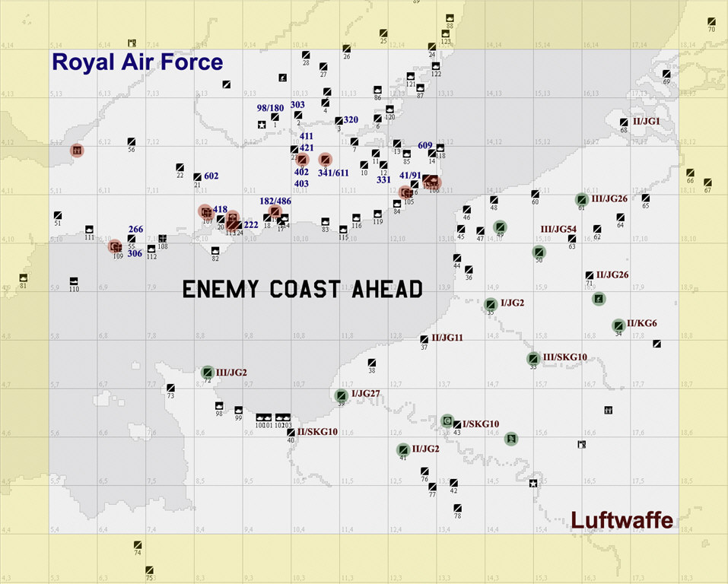The height and width of the screenshot is (584, 728).
Task: Click the Luftwaffe title
Action: pos(622,520)
